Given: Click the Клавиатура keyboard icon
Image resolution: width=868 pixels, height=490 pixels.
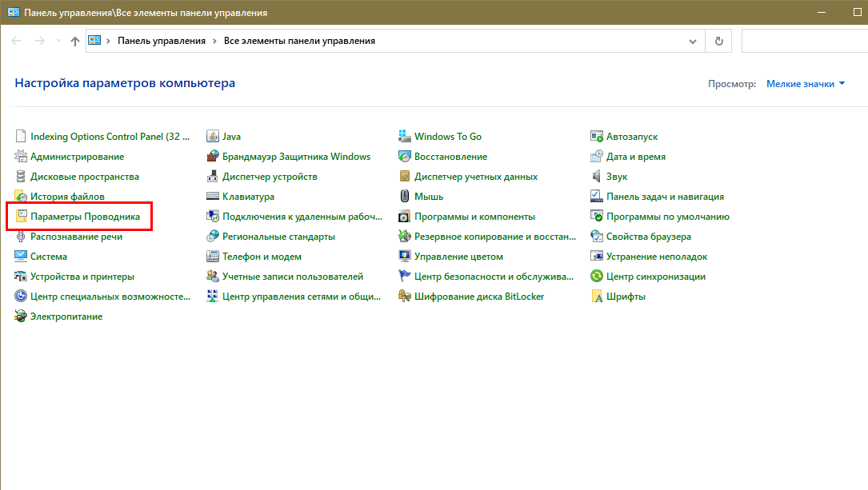Looking at the screenshot, I should click(x=213, y=197).
